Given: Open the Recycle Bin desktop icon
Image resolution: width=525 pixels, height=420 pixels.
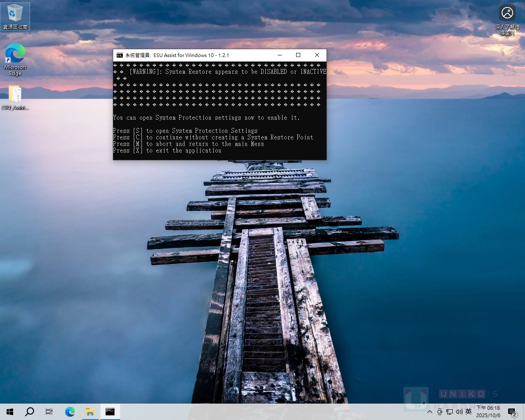Looking at the screenshot, I should coord(15,16).
